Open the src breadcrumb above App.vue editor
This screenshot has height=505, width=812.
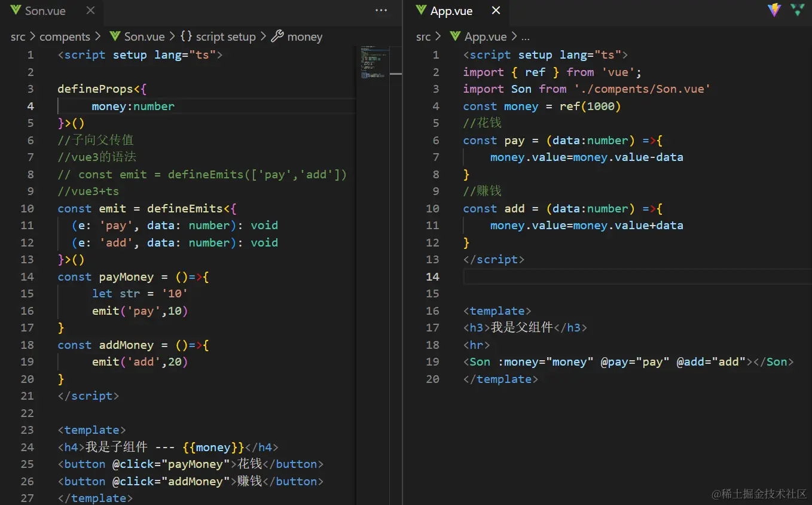click(423, 36)
